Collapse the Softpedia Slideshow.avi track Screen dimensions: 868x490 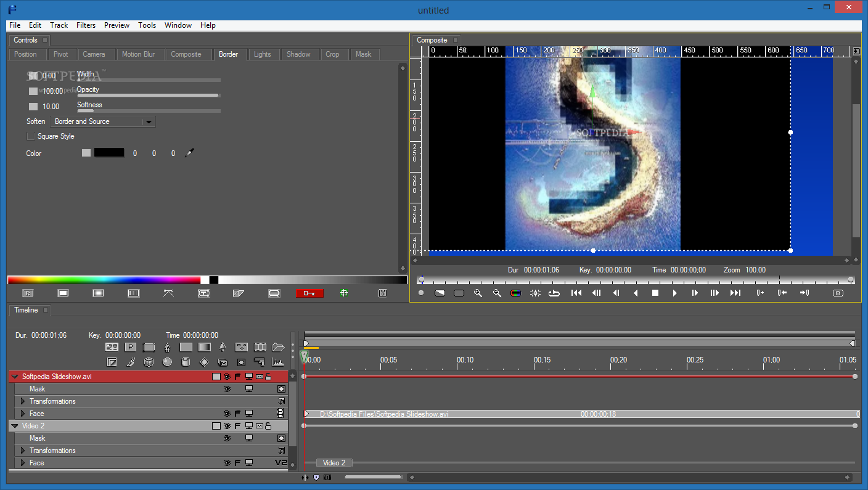tap(15, 377)
